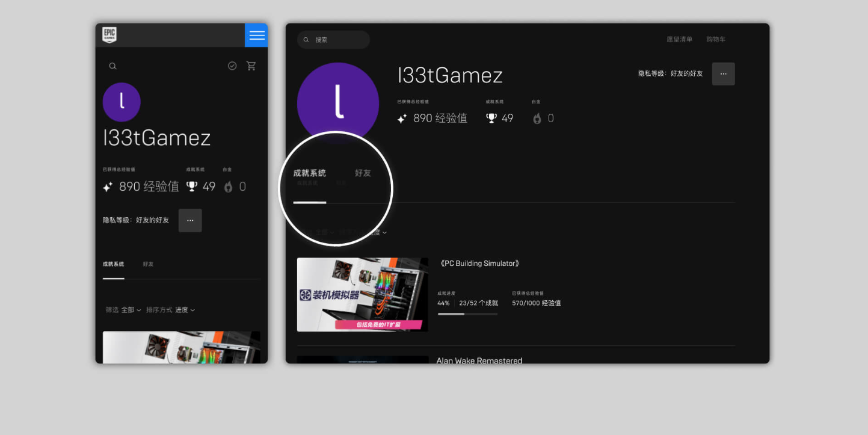Click the 隐私等级: 好友的好友 label in mobile view
Screen dimensions: 868x435
136,220
